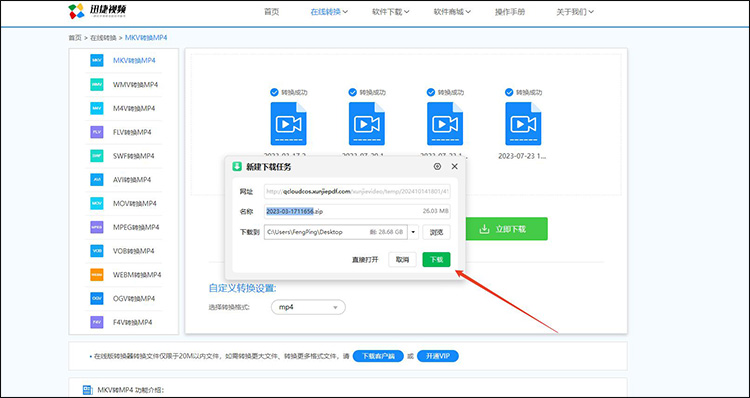750x398 pixels.
Task: Click the 下载到 path field showing Desktop
Action: 336,232
